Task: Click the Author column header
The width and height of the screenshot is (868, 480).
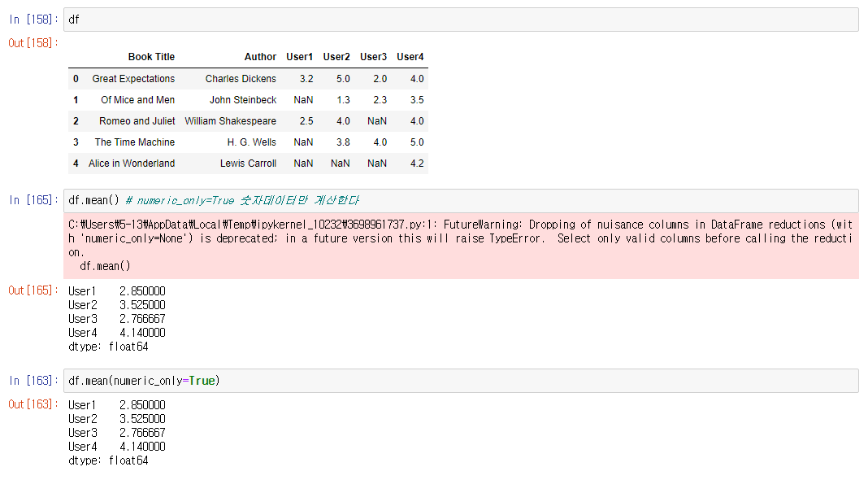Action: (260, 56)
